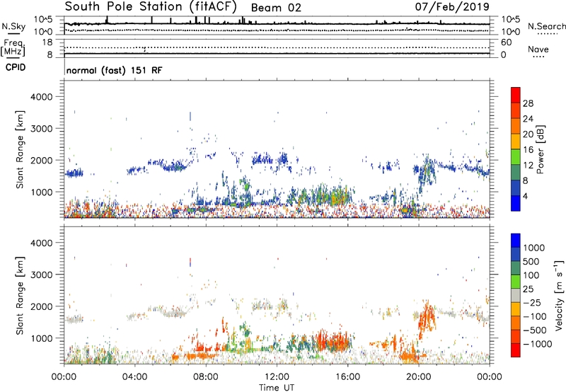Click the '08:00' time axis label
Image resolution: width=566 pixels, height=392 pixels.
[206, 377]
